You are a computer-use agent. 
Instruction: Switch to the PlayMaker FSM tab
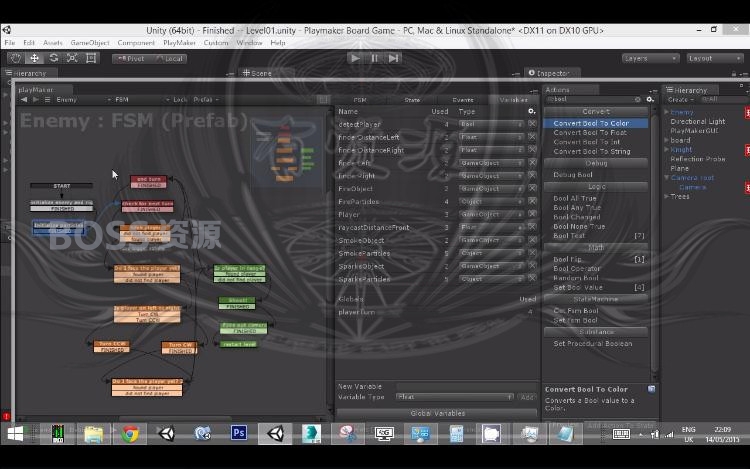click(x=360, y=100)
